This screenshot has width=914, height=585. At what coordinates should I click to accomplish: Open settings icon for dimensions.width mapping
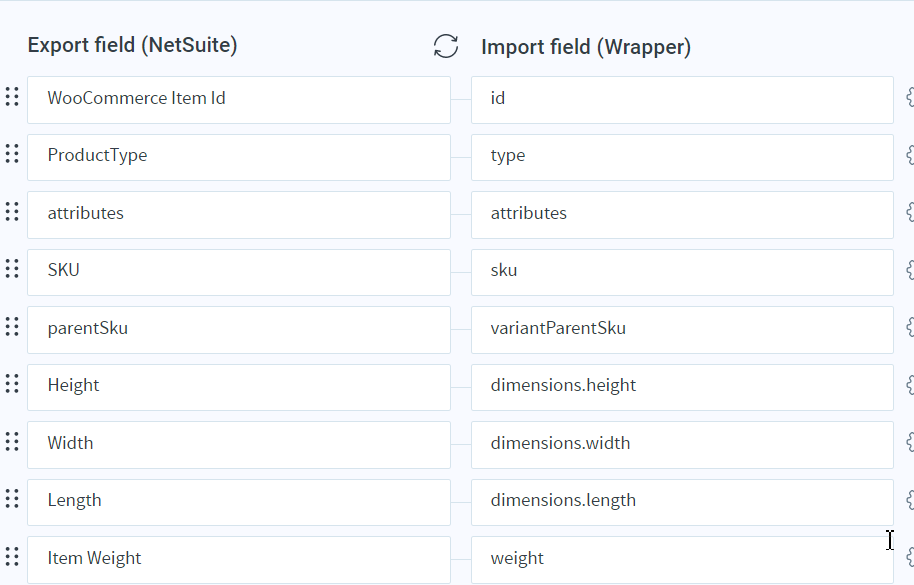[909, 443]
